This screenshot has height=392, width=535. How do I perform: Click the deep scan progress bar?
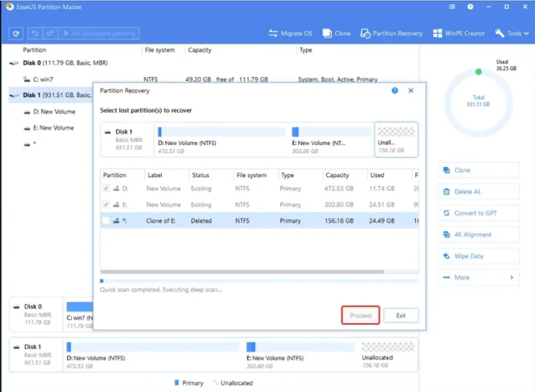coord(259,281)
